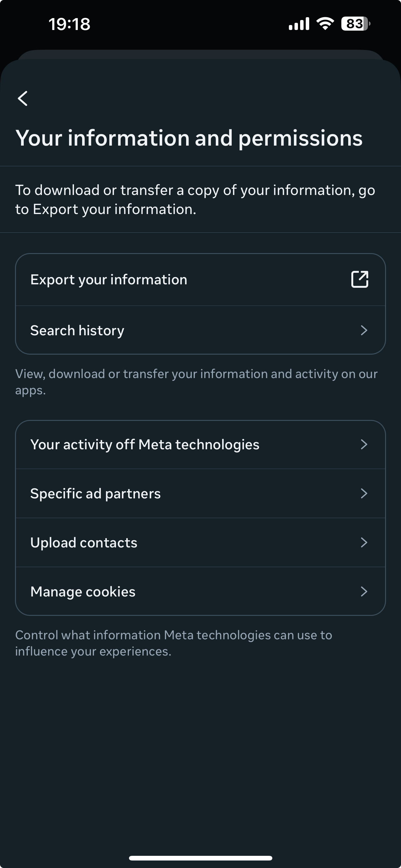Expand Search history chevron

[x=364, y=330]
